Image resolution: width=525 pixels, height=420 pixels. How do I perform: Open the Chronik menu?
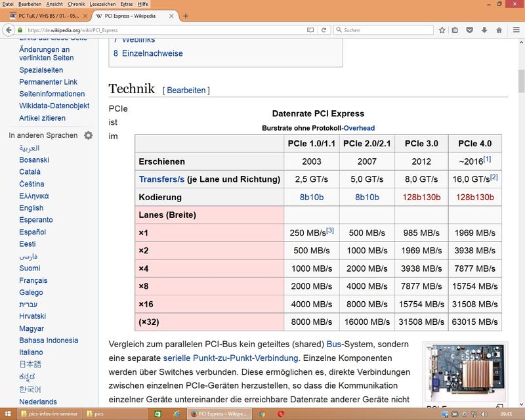tap(75, 4)
